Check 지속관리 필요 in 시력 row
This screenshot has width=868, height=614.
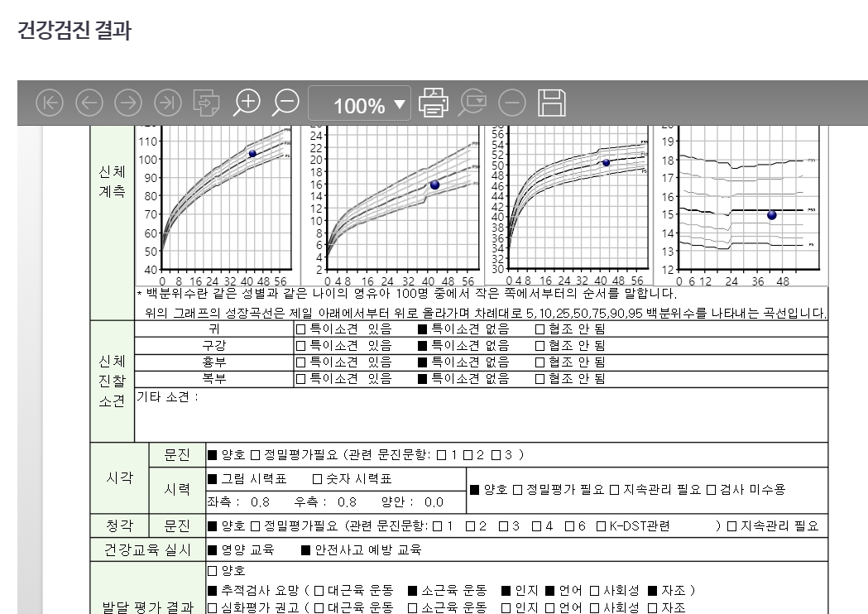tap(614, 490)
